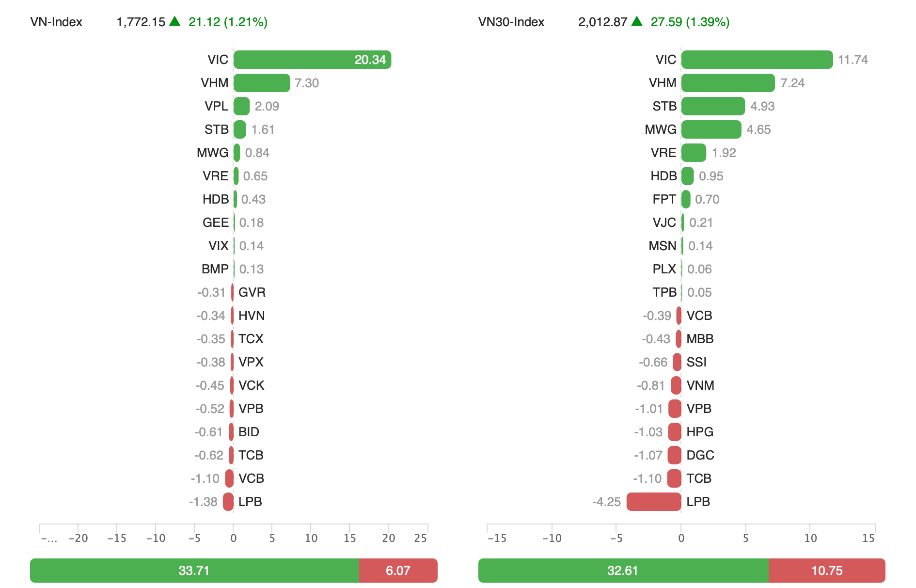Click the red 6.07 losers segment
The image size is (916, 588).
tap(398, 571)
